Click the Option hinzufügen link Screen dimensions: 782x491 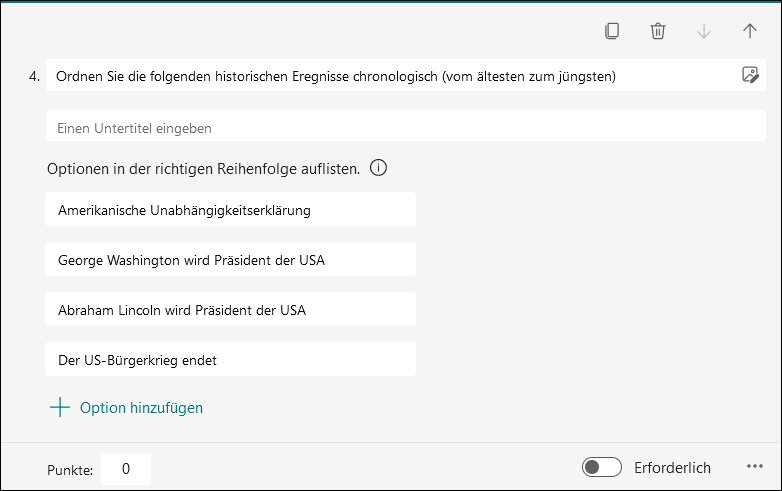(141, 408)
